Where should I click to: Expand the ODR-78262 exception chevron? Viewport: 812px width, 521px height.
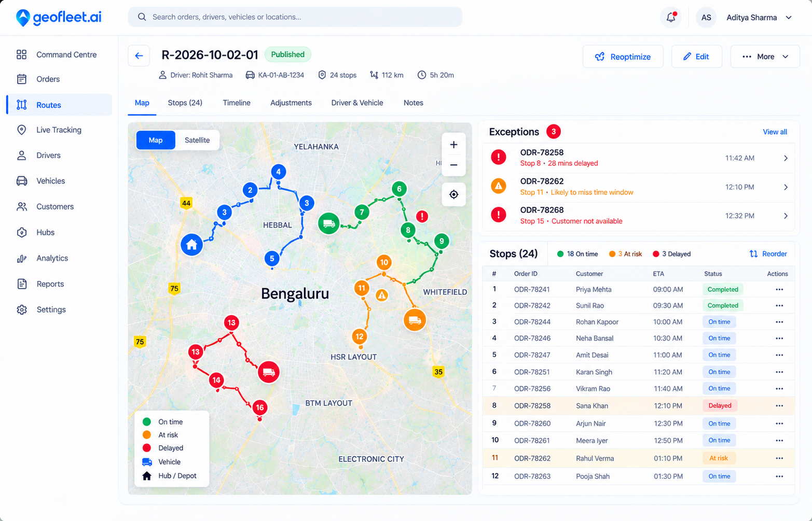click(x=786, y=187)
